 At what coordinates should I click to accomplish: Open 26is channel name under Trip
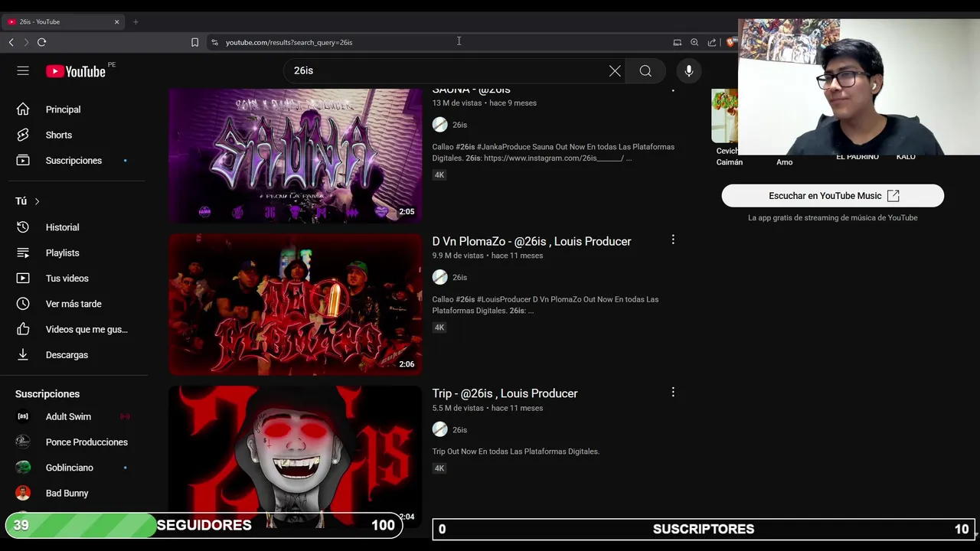(x=459, y=430)
